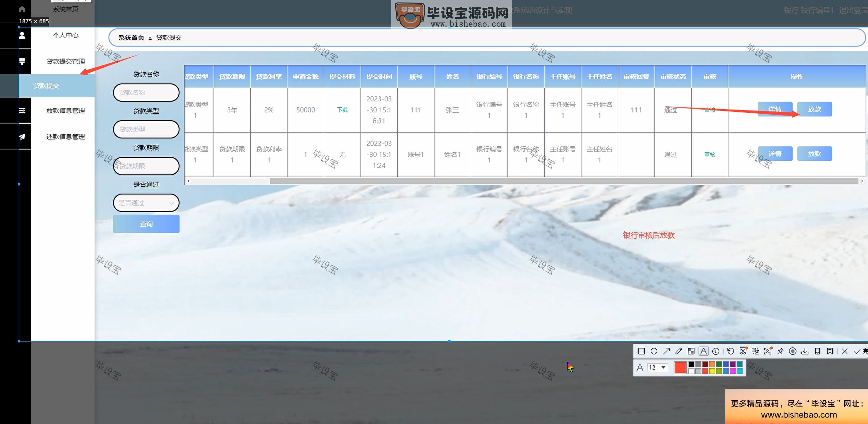The height and width of the screenshot is (424, 868).
Task: Select the 贷款提交 submenu item
Action: (47, 86)
